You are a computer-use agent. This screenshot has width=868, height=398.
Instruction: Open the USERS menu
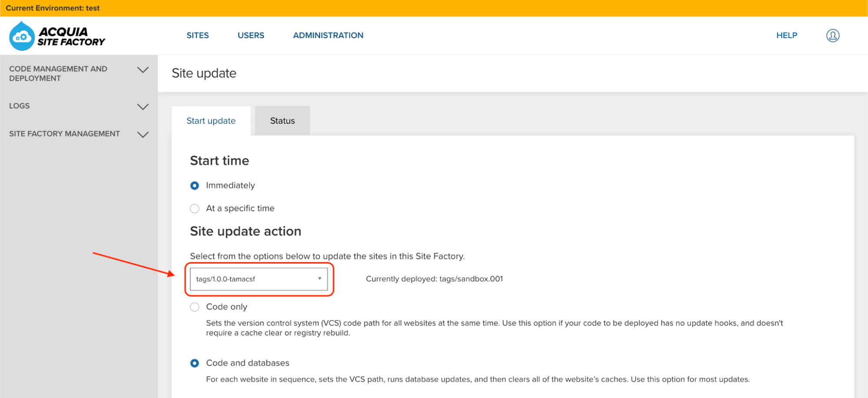click(251, 36)
